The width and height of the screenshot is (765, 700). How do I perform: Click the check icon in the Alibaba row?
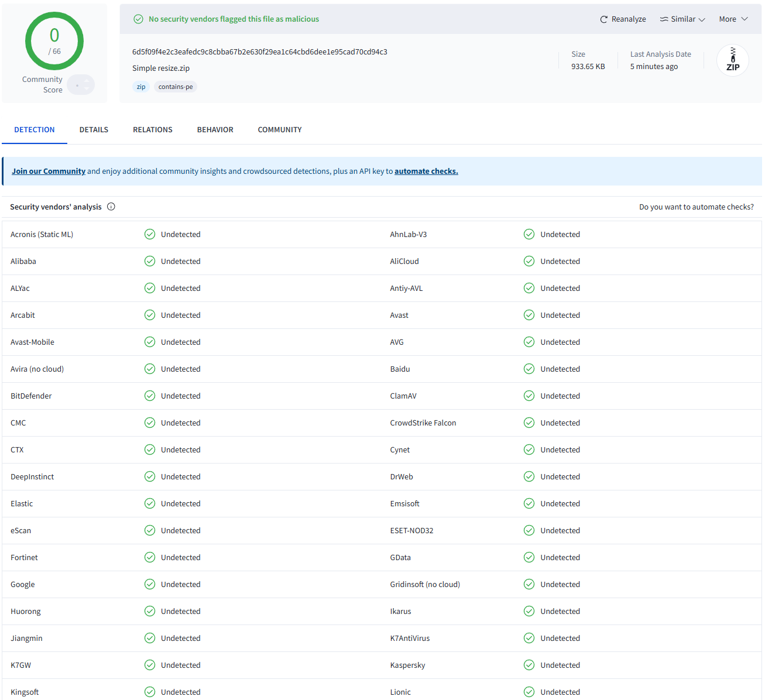tap(150, 261)
